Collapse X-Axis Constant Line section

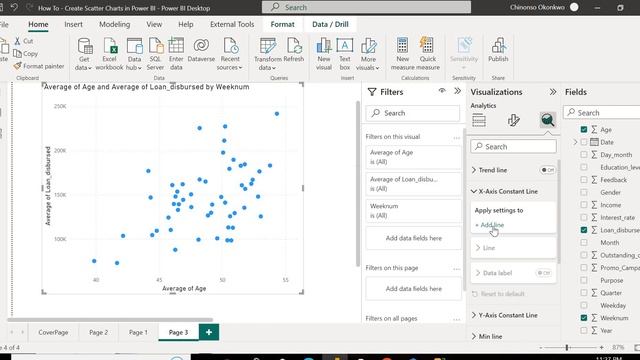coord(474,191)
